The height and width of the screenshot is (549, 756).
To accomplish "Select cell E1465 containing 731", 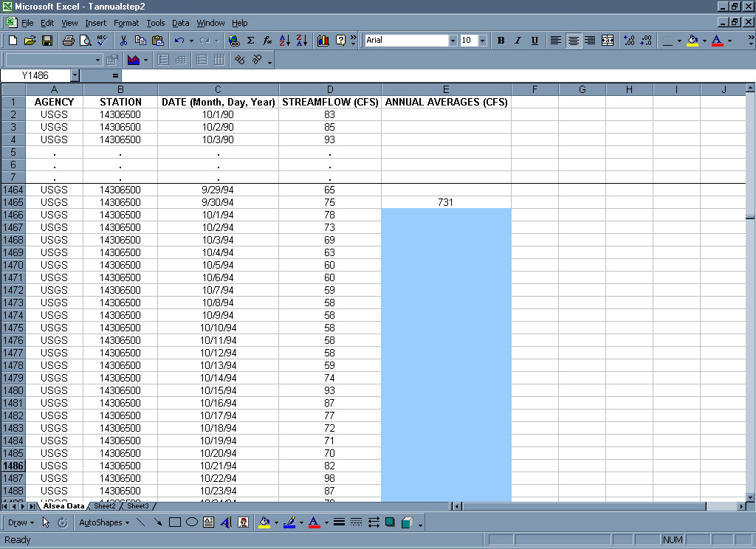I will pos(446,202).
